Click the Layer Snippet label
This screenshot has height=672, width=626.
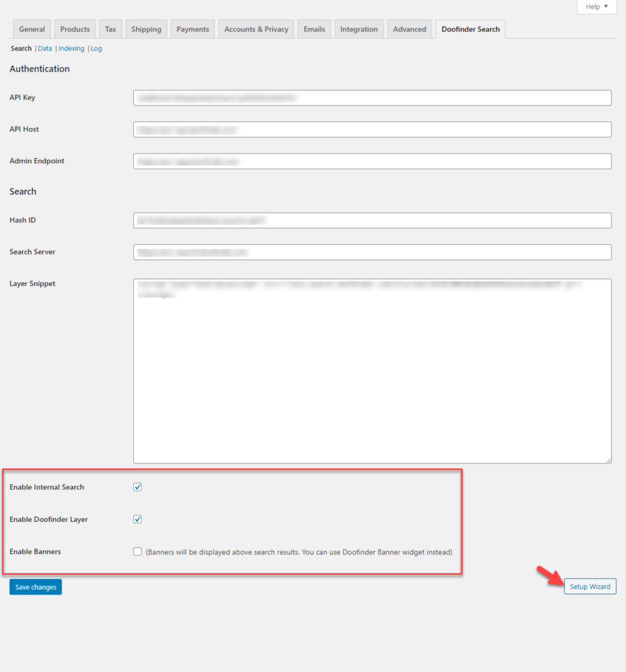tap(33, 283)
